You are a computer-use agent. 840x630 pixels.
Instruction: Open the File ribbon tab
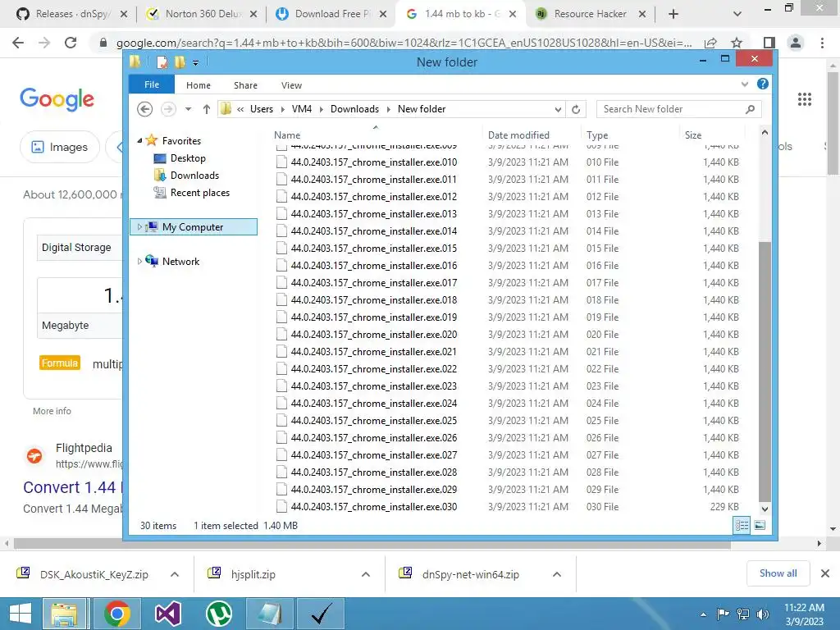152,84
